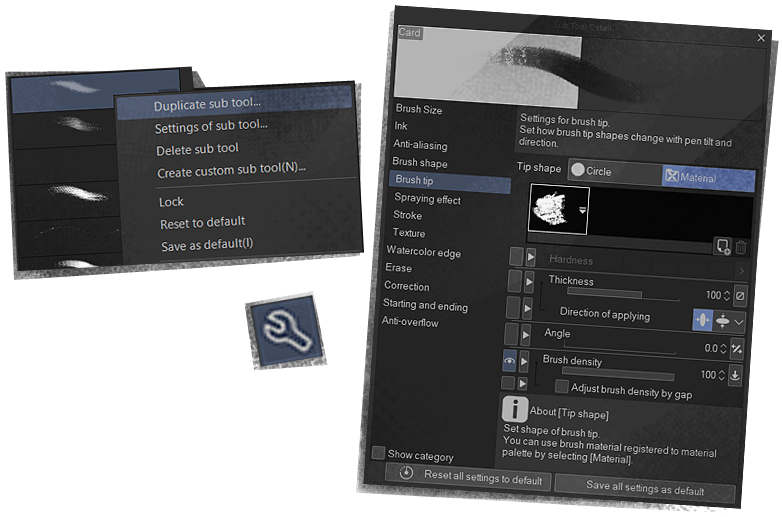This screenshot has width=782, height=517.
Task: Open the Texture category
Action: pos(409,232)
